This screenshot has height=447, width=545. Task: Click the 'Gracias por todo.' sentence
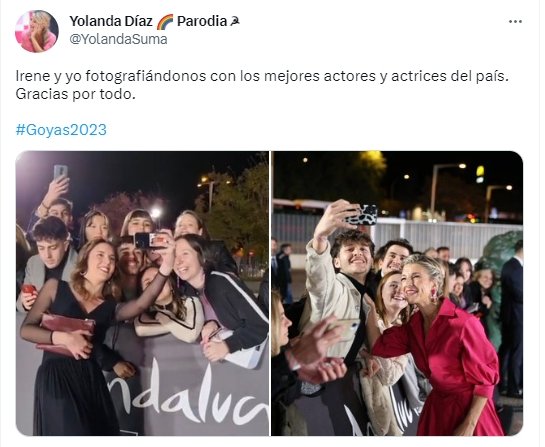click(75, 94)
